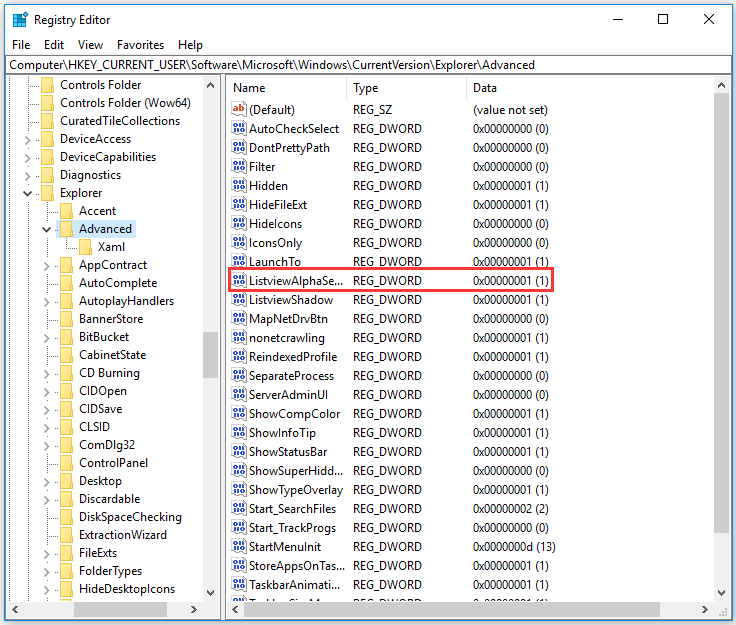Click the ServerAdminUI DWORD icon
The width and height of the screenshot is (736, 625).
pos(238,394)
